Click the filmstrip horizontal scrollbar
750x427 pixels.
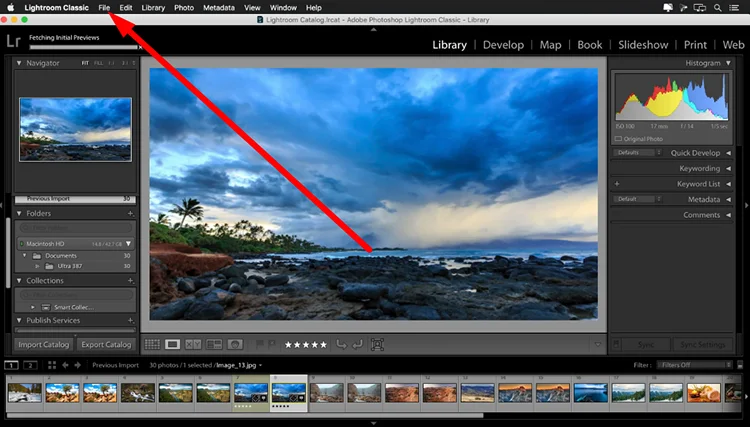tap(245, 416)
